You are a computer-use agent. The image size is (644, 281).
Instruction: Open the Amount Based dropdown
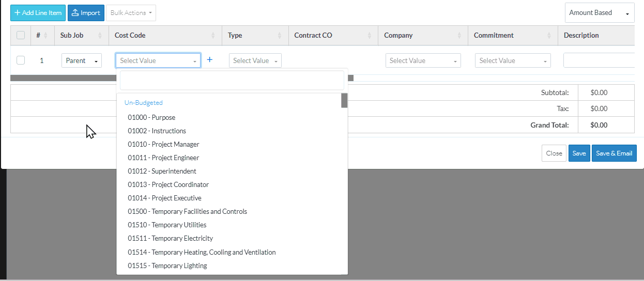pyautogui.click(x=599, y=13)
